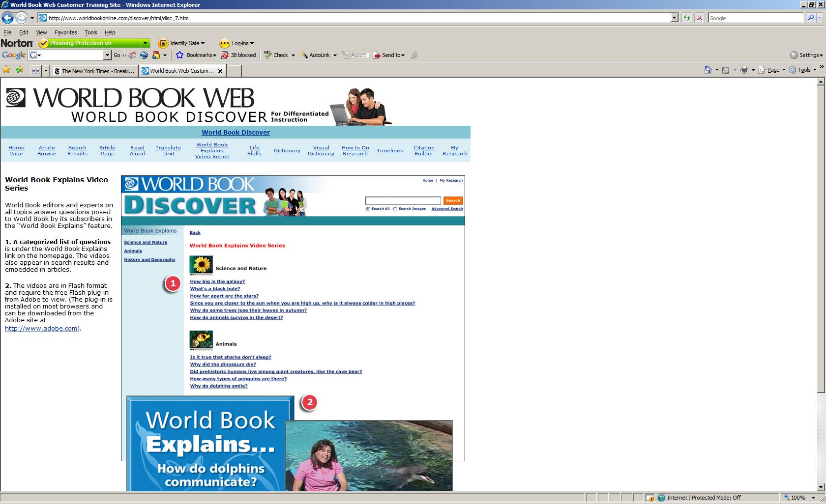The height and width of the screenshot is (504, 826).
Task: Open the Advanced Search link
Action: click(447, 209)
